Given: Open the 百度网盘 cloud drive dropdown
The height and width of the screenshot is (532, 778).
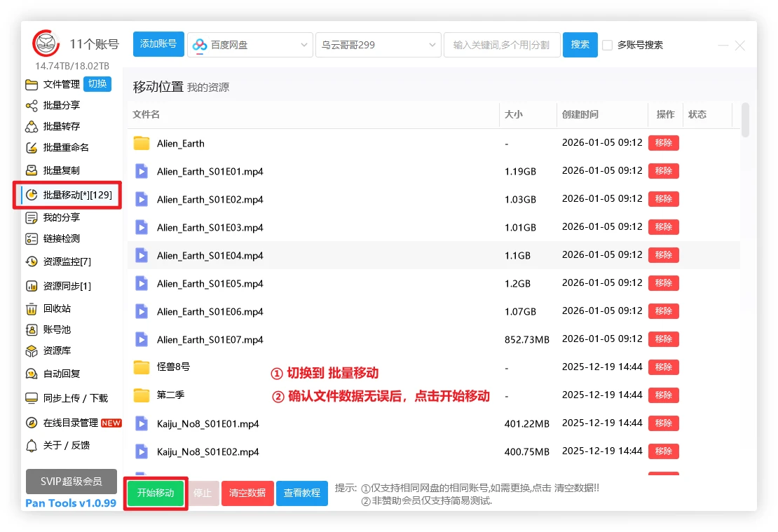Looking at the screenshot, I should pos(250,45).
